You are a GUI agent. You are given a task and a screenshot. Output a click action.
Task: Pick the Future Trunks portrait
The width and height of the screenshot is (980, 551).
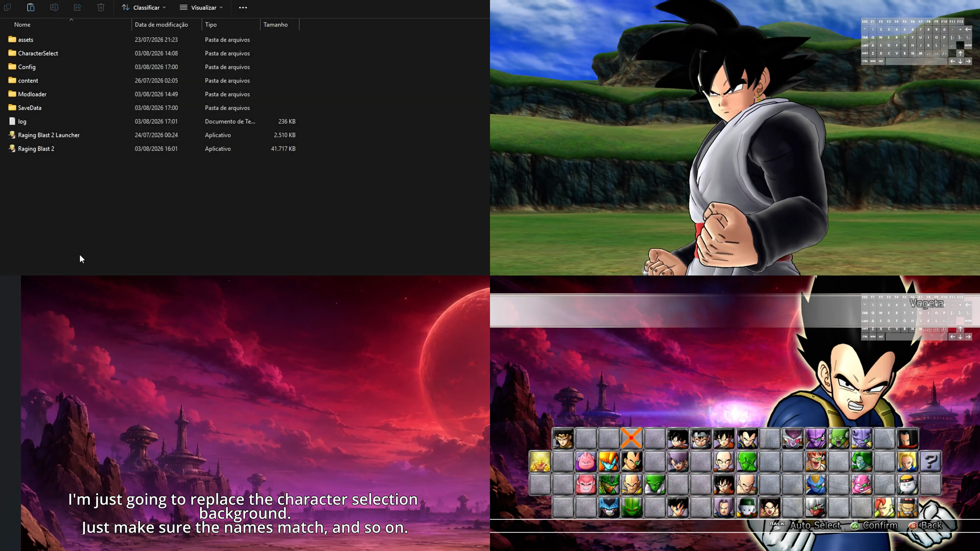coord(724,508)
